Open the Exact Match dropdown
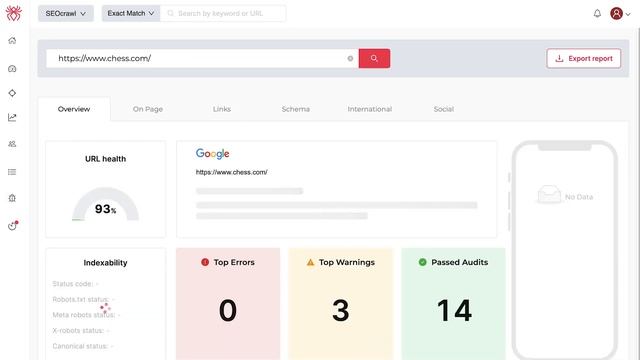The height and width of the screenshot is (360, 640). [131, 13]
